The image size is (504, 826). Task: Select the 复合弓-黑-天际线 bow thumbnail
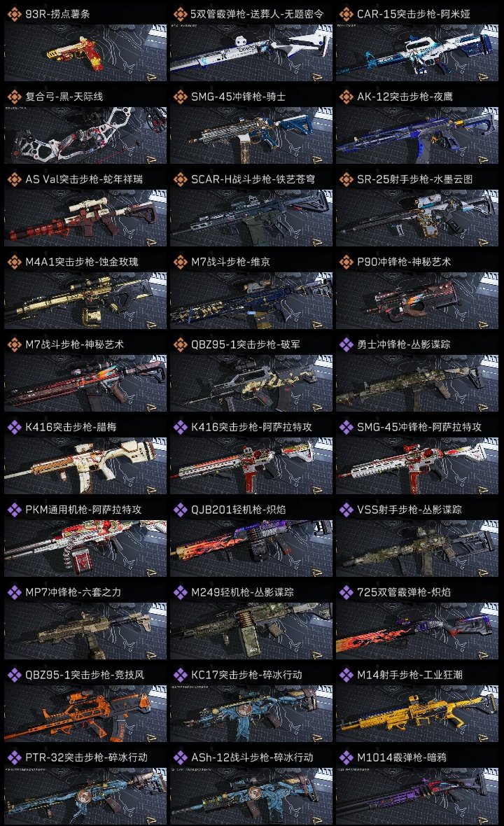(85, 135)
